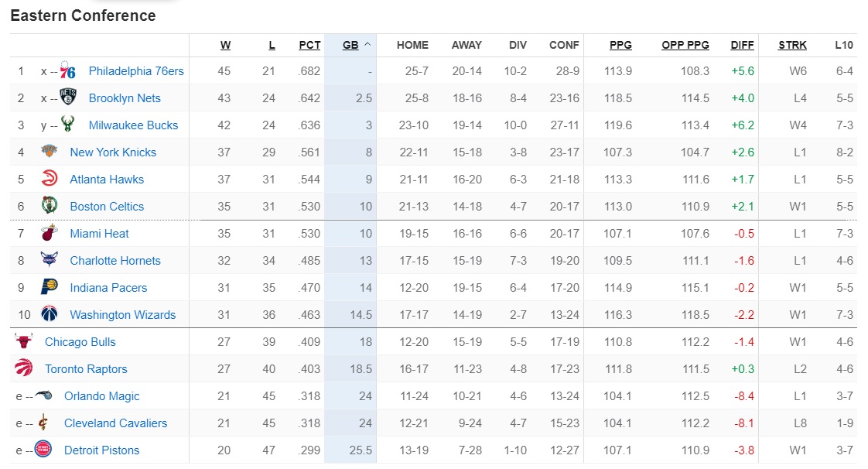Click the Atlanta Hawks logo icon

click(50, 180)
